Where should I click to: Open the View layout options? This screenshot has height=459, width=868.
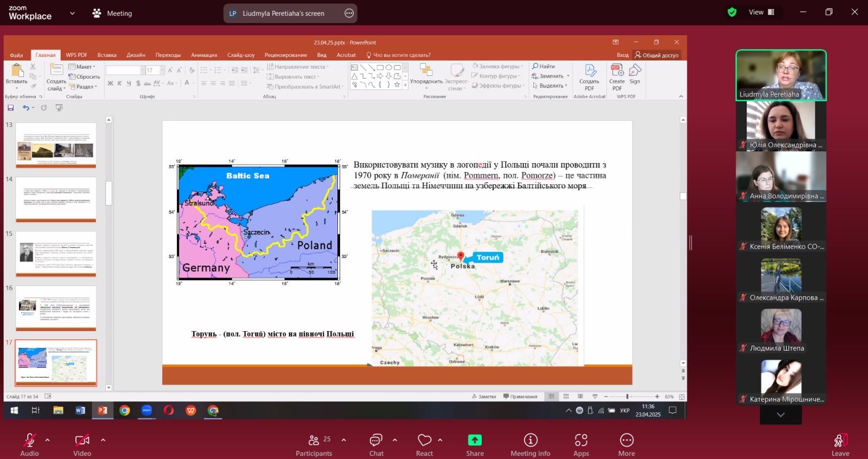761,12
